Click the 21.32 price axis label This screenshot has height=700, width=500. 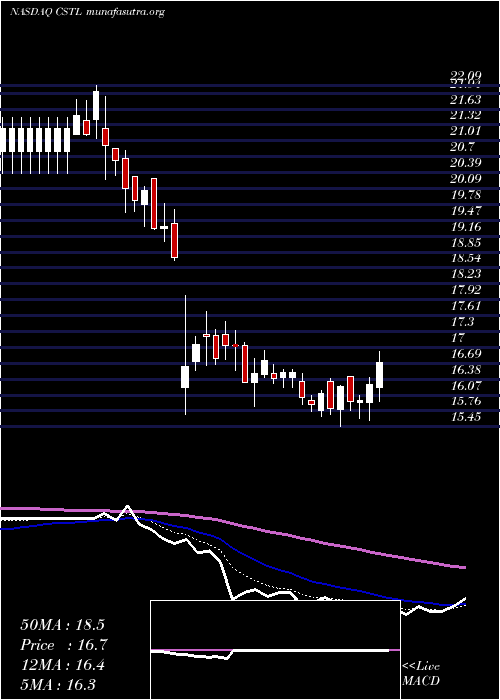[x=465, y=115]
